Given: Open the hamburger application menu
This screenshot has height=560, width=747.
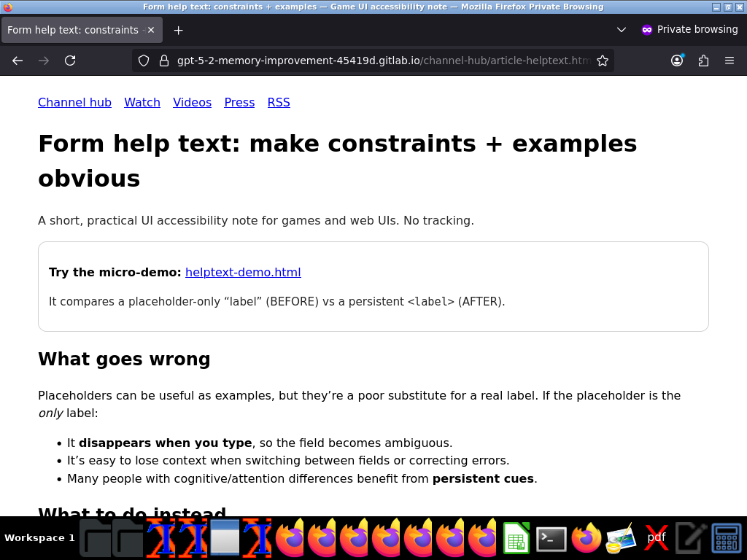Looking at the screenshot, I should point(729,61).
